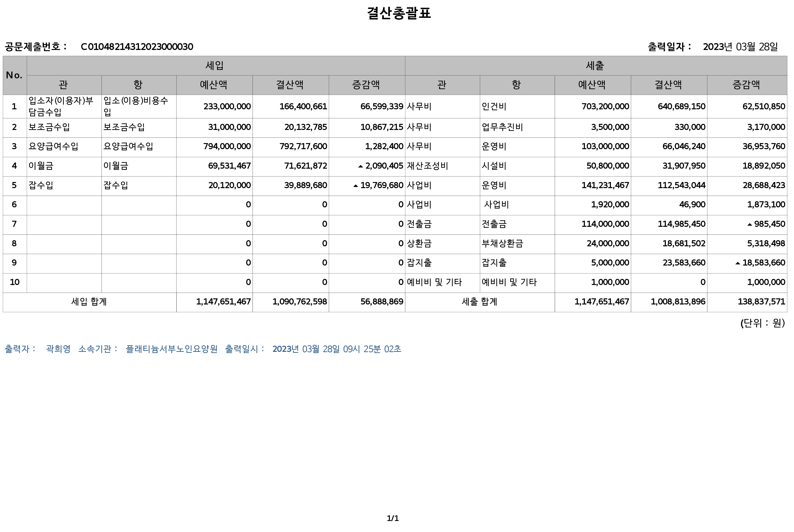
Task: Click the 출력자 name 곽희영
Action: [58, 349]
